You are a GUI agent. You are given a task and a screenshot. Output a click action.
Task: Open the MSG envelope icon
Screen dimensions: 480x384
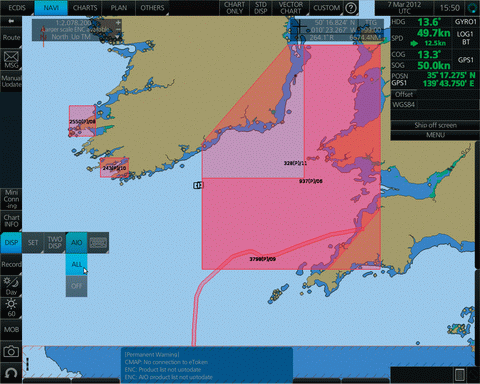pos(11,60)
